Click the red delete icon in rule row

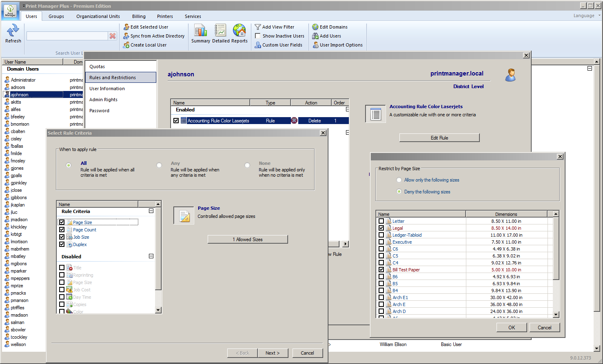pos(294,120)
